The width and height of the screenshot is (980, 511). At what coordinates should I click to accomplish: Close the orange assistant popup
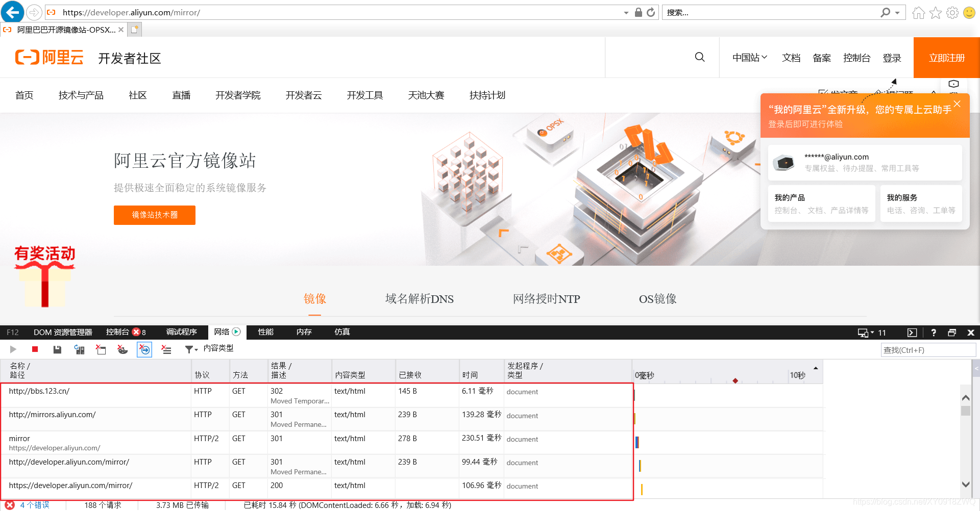(957, 104)
